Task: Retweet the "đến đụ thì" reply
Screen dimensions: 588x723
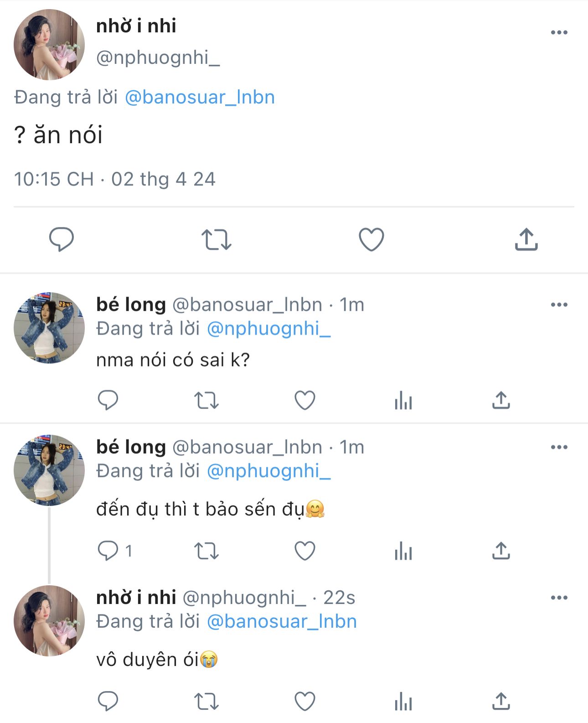Action: [x=206, y=551]
